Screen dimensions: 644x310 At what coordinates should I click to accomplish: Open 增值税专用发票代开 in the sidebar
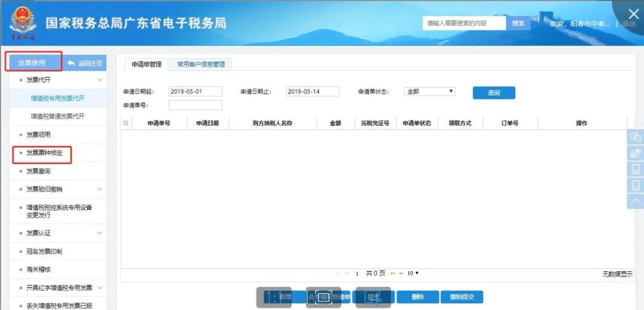pyautogui.click(x=58, y=98)
